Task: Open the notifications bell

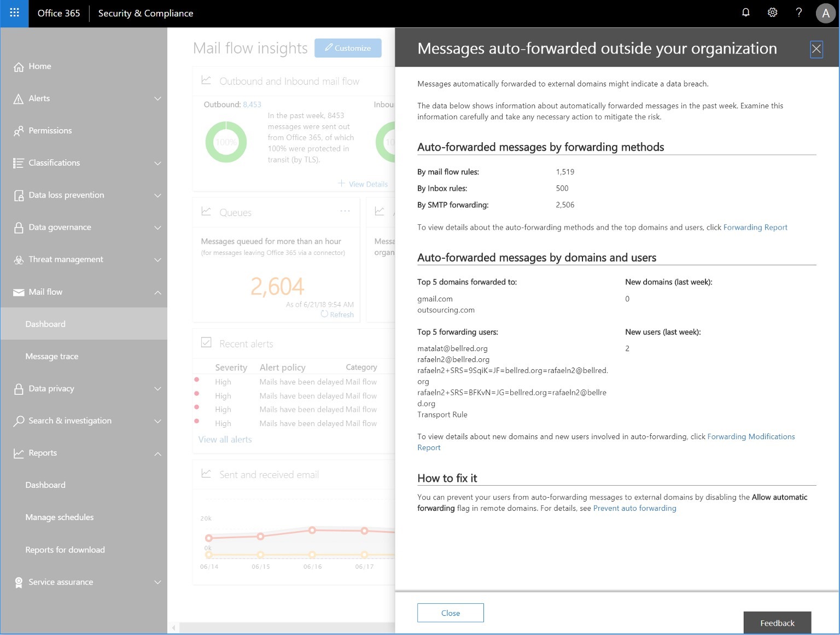Action: pyautogui.click(x=745, y=13)
